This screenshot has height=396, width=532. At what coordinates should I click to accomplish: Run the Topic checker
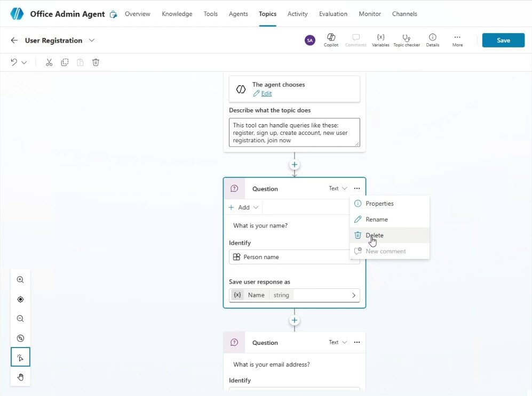click(407, 40)
